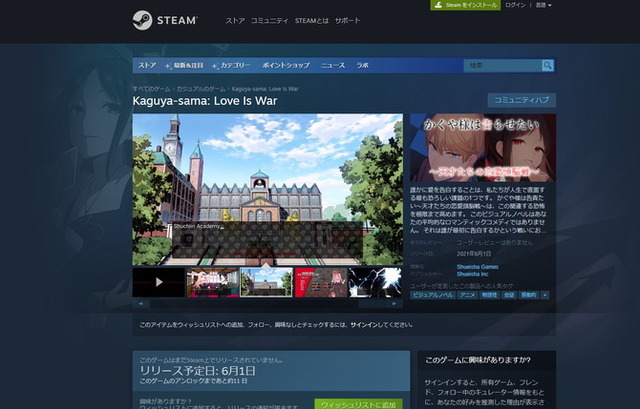Click the green Steamをインストール button
The image size is (640, 409).
[x=464, y=5]
